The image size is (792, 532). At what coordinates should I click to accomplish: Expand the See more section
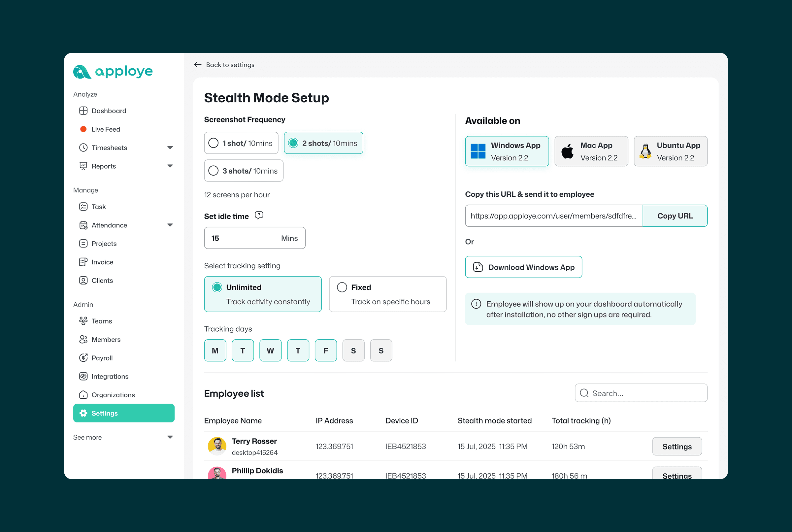tap(170, 437)
